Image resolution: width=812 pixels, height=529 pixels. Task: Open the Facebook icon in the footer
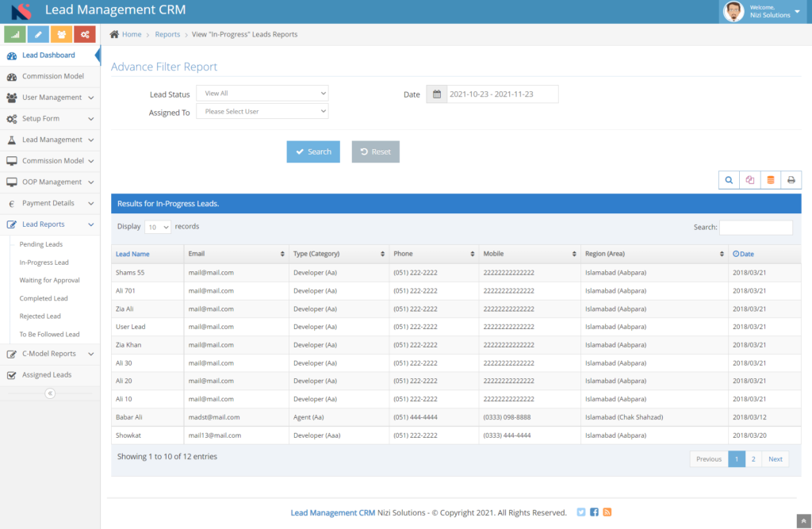tap(594, 512)
